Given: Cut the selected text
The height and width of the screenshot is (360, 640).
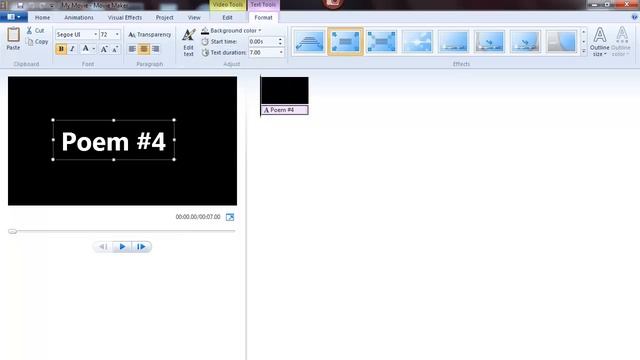Looking at the screenshot, I should pos(36,31).
